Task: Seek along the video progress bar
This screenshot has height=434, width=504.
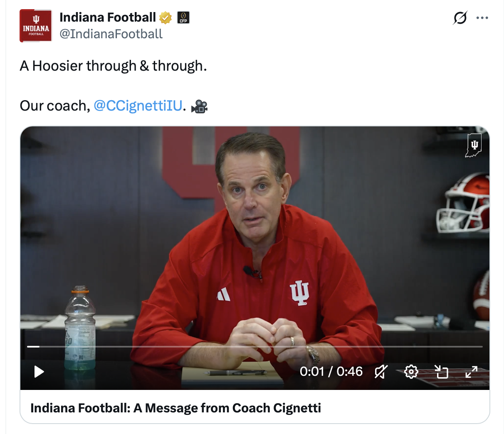Action: coord(255,346)
